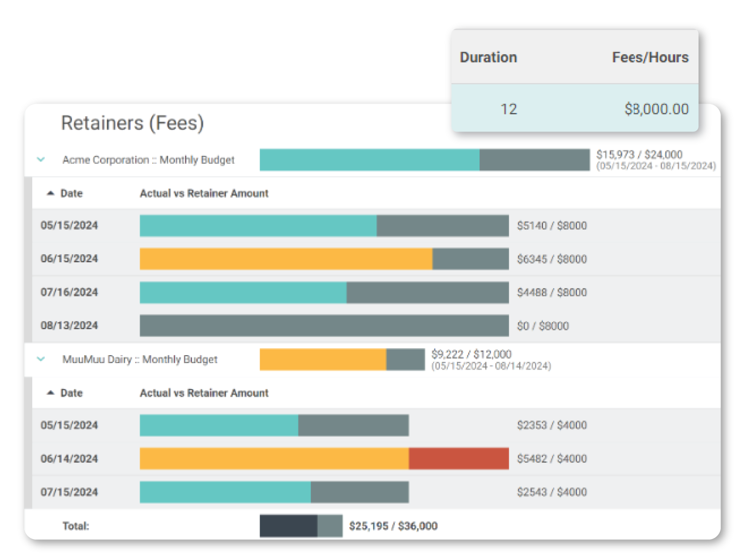Click the Fees/Hours column header
Screen dimensions: 747x560
(x=650, y=57)
